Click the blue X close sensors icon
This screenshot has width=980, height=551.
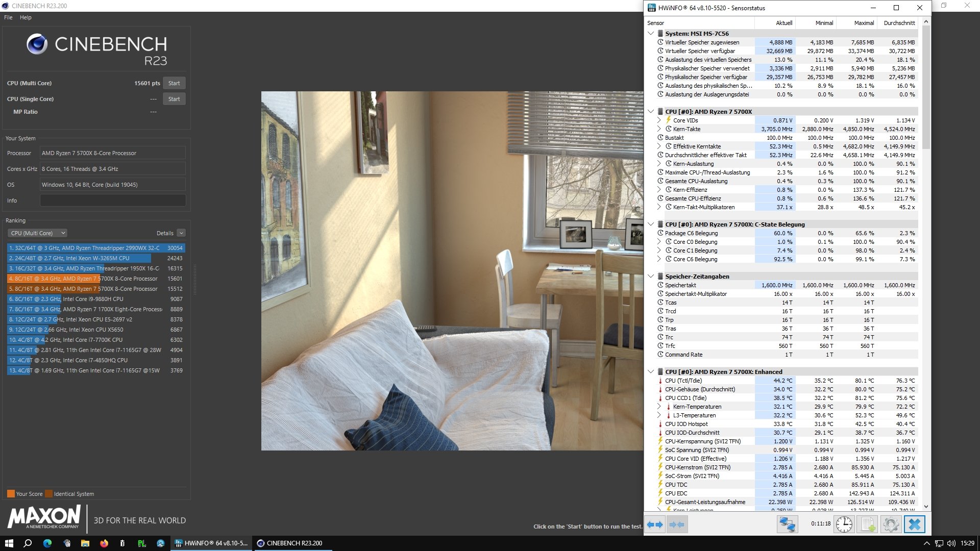point(914,524)
